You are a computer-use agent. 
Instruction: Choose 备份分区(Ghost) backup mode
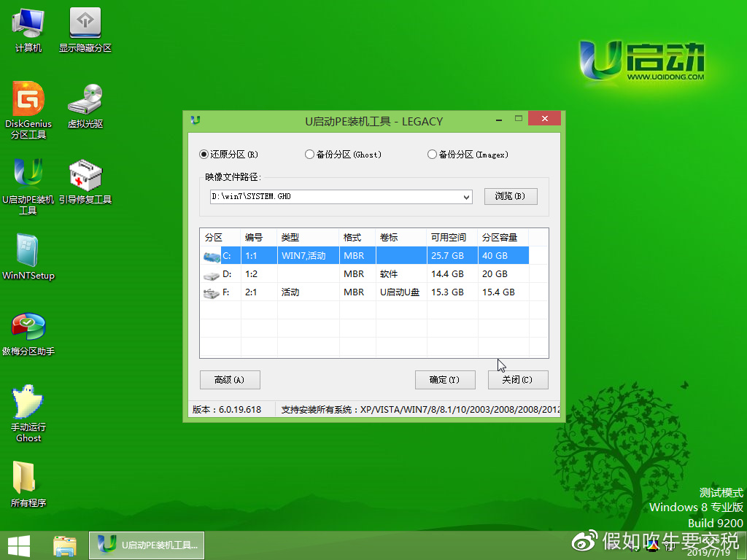click(x=309, y=155)
